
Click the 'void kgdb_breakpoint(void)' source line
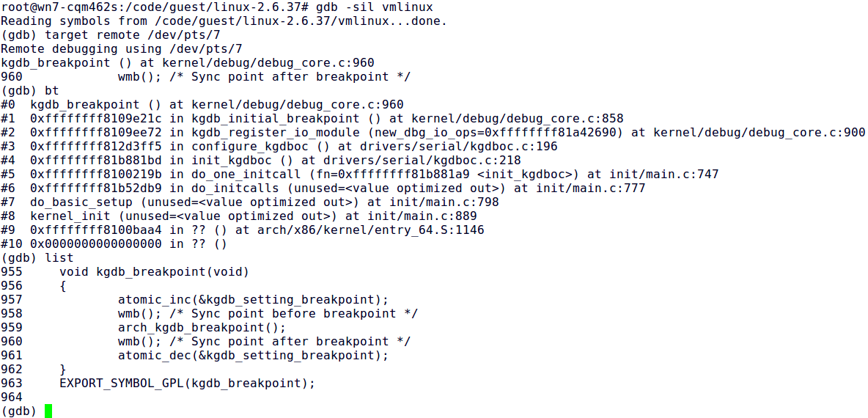tap(155, 272)
